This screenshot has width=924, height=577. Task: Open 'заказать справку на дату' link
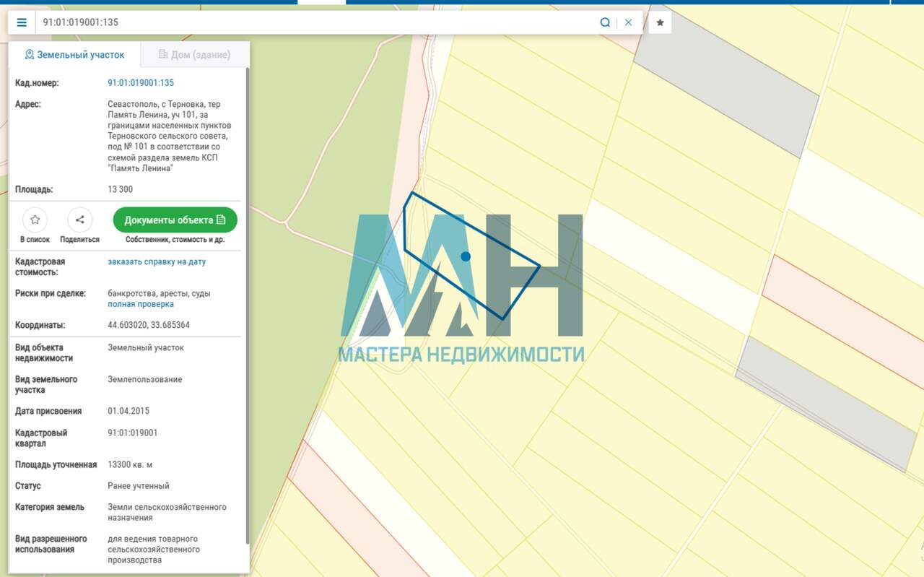pos(157,261)
